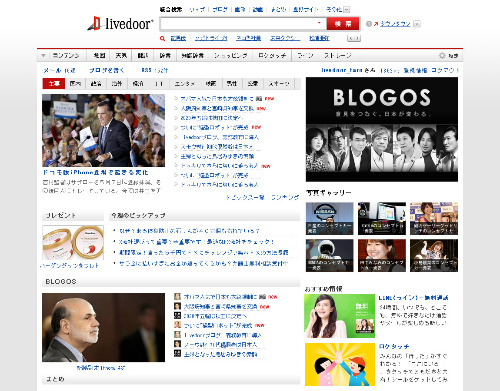Viewport: 500px width, 391px height.
Task: Open the RSS unread link
Action: pyautogui.click(x=155, y=70)
